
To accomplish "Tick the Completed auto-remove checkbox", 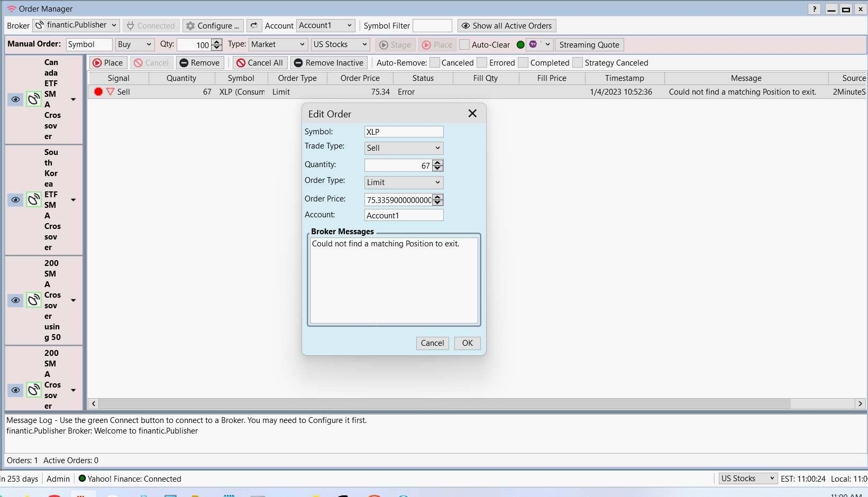I will [523, 62].
